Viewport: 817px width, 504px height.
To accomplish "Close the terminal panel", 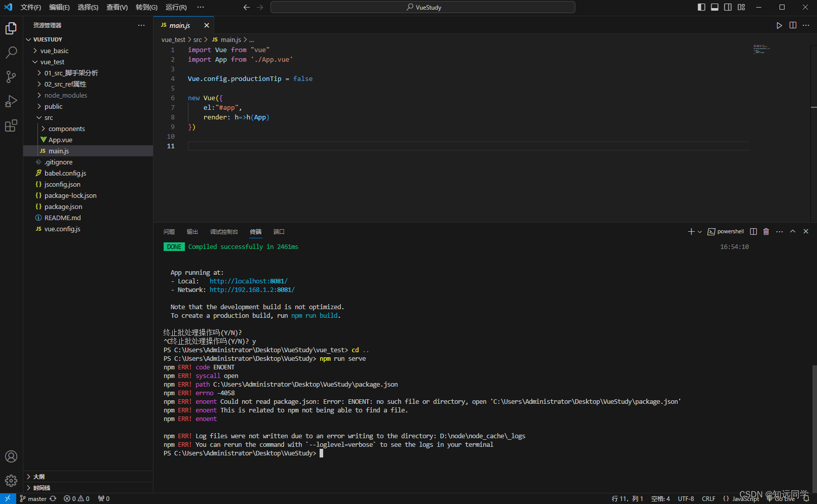I will [x=806, y=231].
